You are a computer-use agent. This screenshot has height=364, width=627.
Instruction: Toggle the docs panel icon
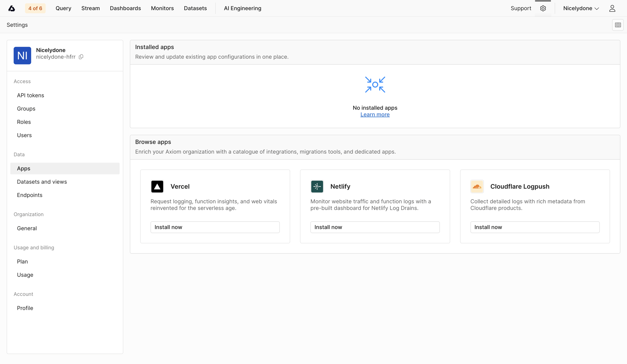(x=618, y=25)
